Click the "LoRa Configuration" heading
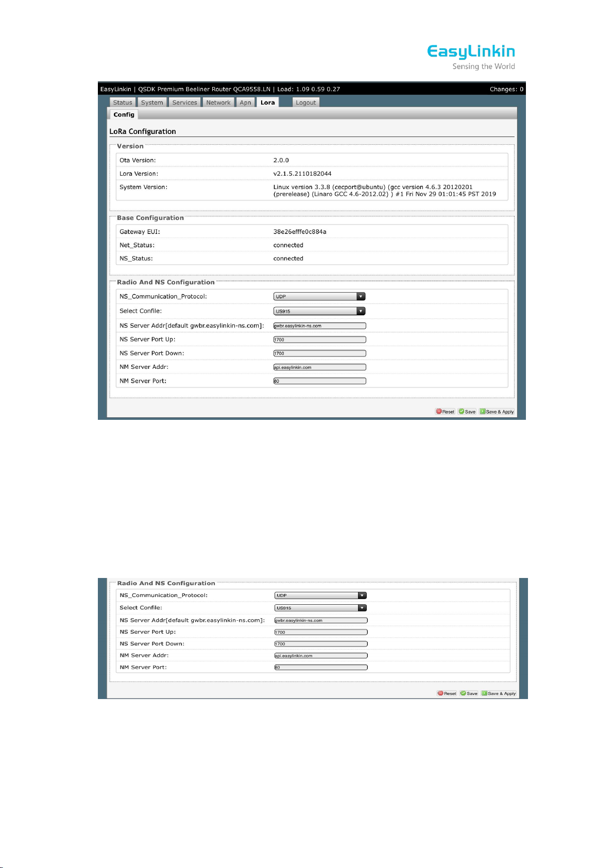The height and width of the screenshot is (868, 614). pyautogui.click(x=143, y=131)
